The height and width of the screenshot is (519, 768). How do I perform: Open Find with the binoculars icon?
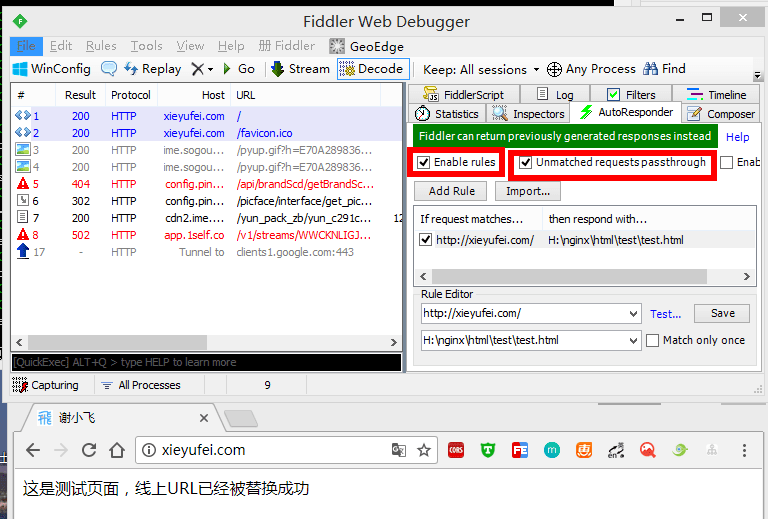[650, 69]
